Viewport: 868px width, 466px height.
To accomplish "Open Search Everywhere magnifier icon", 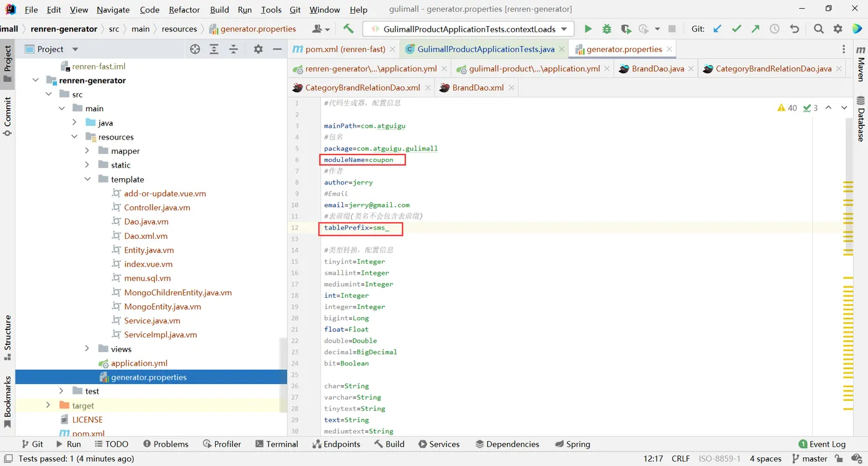I will pyautogui.click(x=818, y=29).
